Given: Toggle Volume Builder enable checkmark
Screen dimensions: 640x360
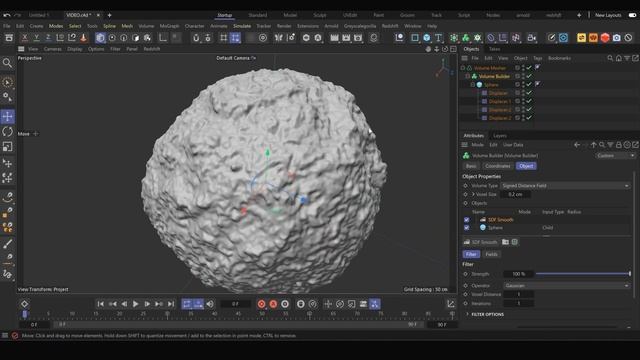Looking at the screenshot, I should [529, 76].
